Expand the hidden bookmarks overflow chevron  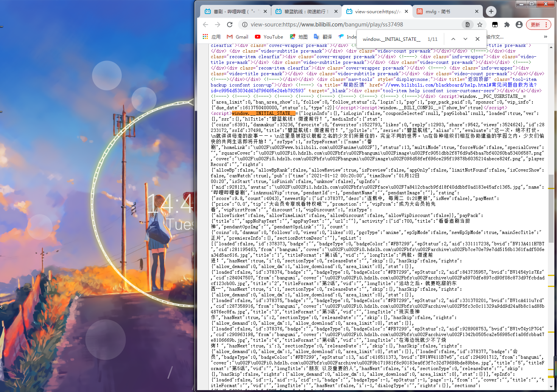coord(545,37)
